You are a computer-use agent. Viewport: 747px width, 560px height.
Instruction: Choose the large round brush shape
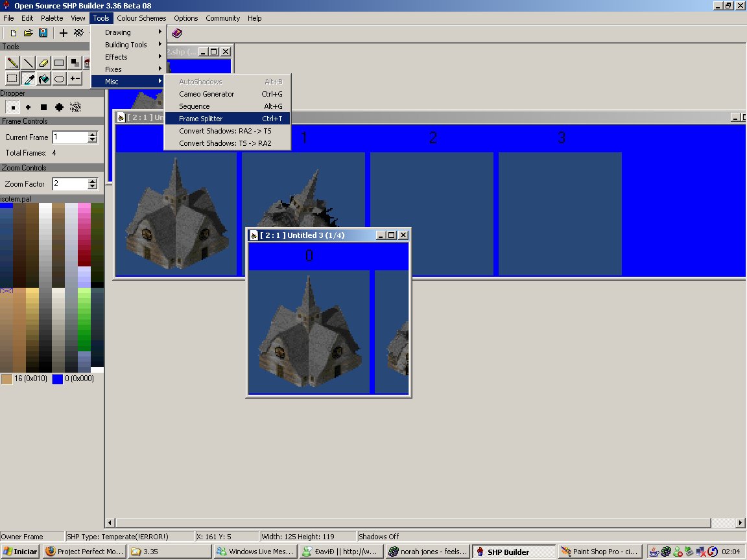tap(59, 107)
